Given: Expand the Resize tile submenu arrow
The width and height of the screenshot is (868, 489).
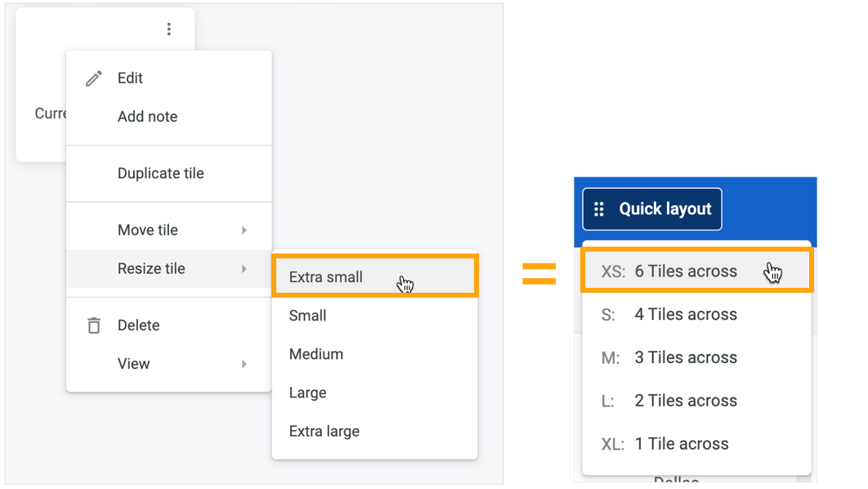Looking at the screenshot, I should point(244,269).
